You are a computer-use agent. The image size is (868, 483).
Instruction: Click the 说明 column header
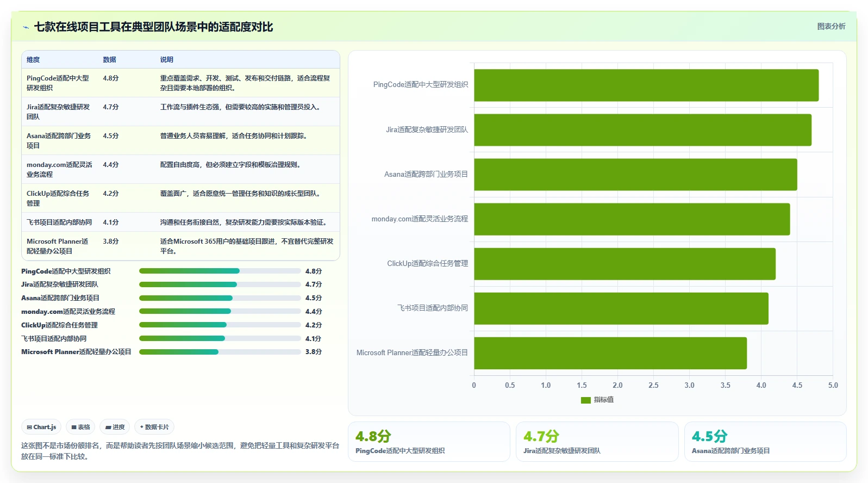pyautogui.click(x=166, y=60)
